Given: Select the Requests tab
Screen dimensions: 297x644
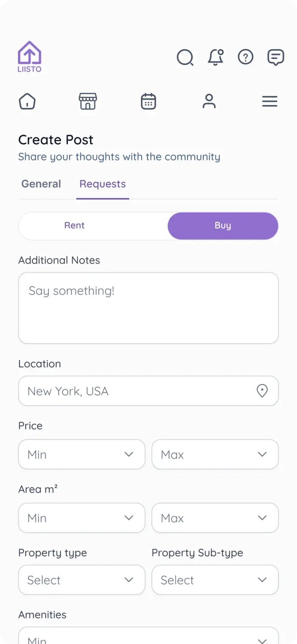Looking at the screenshot, I should click(103, 184).
